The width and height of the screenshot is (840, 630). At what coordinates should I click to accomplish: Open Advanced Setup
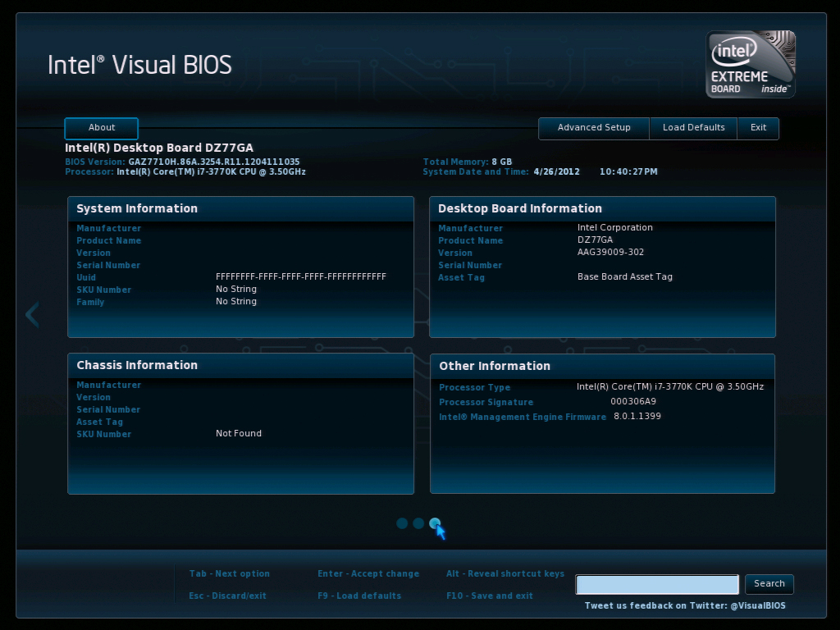pos(593,128)
